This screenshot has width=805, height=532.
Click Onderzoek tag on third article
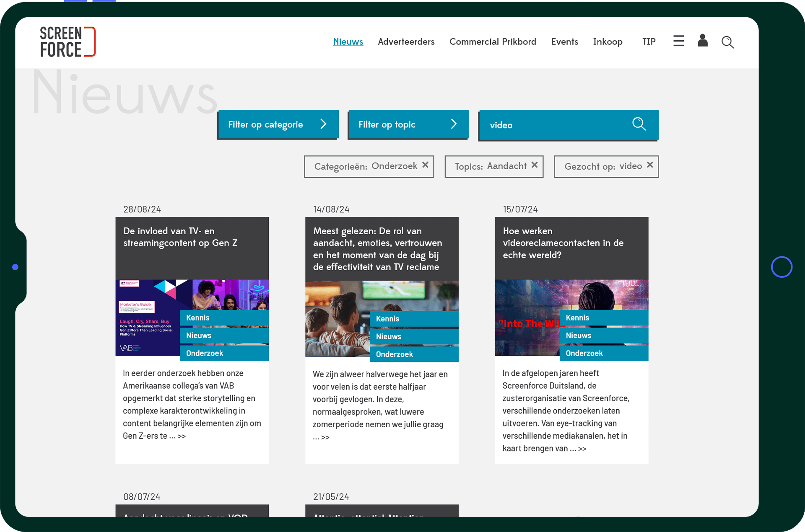(584, 353)
